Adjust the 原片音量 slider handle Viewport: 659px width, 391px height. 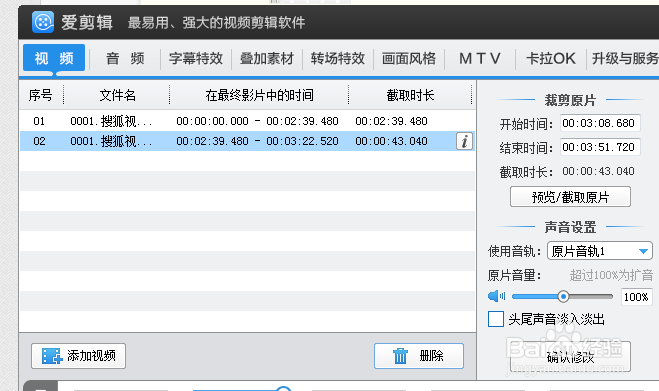point(563,296)
